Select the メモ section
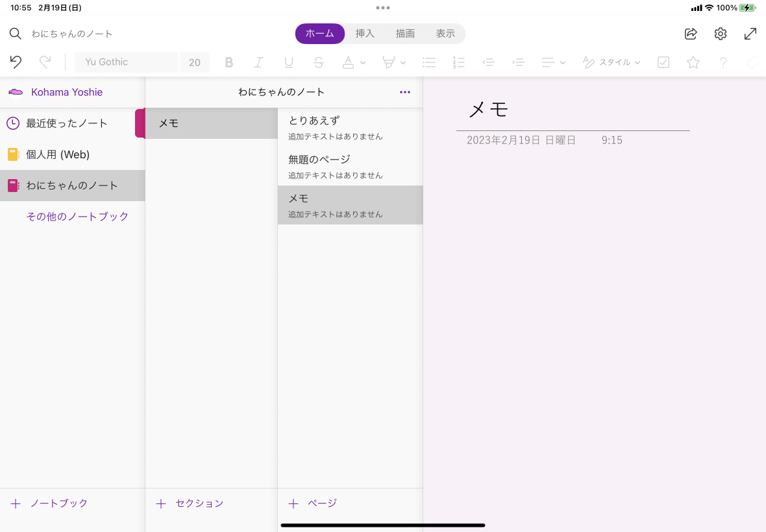This screenshot has height=532, width=766. coord(212,123)
